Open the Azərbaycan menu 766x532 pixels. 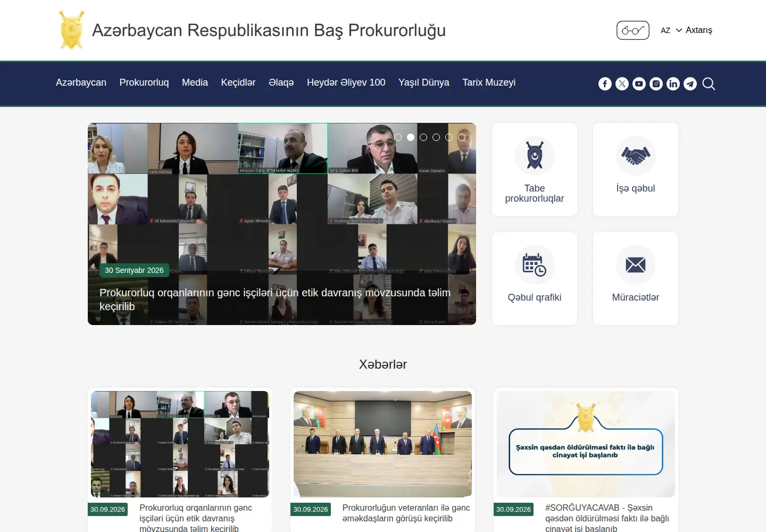point(81,82)
